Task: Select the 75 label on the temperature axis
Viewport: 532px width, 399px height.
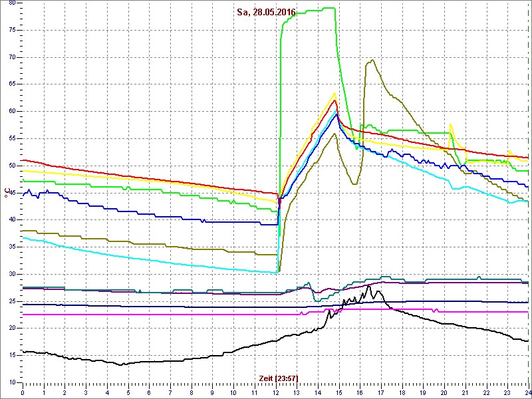Action: coord(11,30)
